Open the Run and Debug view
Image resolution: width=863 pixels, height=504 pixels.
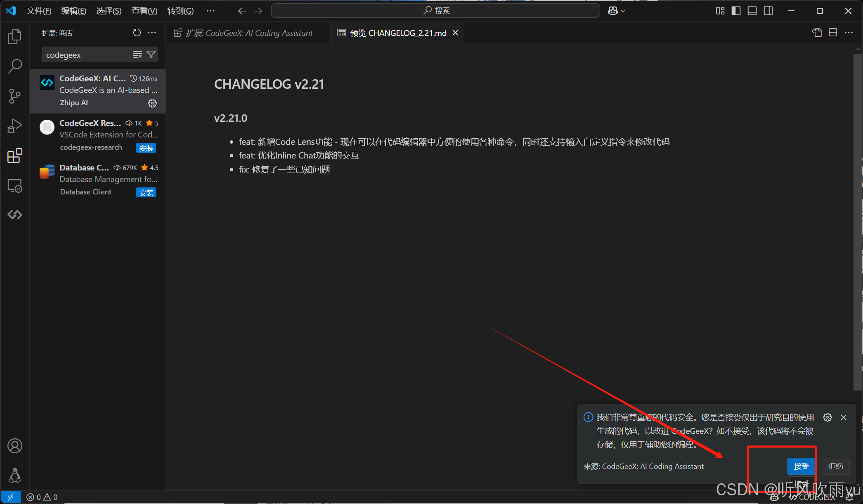(x=15, y=126)
